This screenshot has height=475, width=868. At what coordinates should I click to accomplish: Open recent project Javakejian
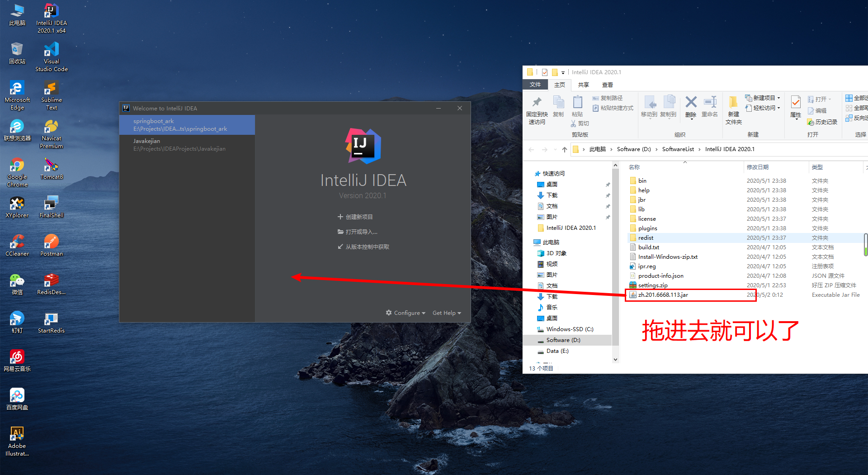tap(187, 145)
